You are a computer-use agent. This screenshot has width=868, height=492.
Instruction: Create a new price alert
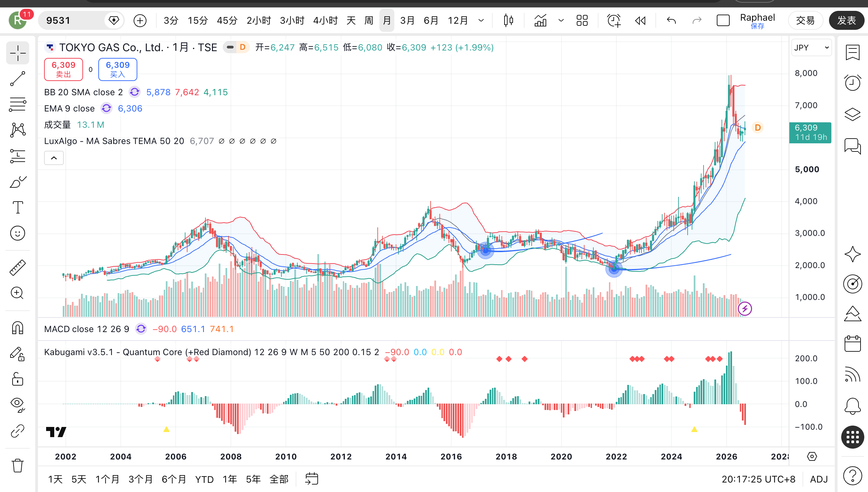pos(614,20)
